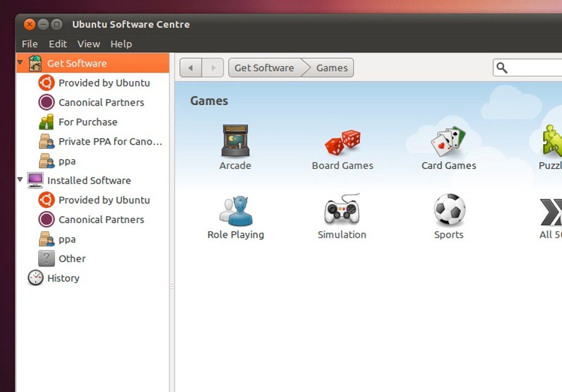
Task: Click Canonical Partners icon under Installed Software
Action: click(x=46, y=219)
